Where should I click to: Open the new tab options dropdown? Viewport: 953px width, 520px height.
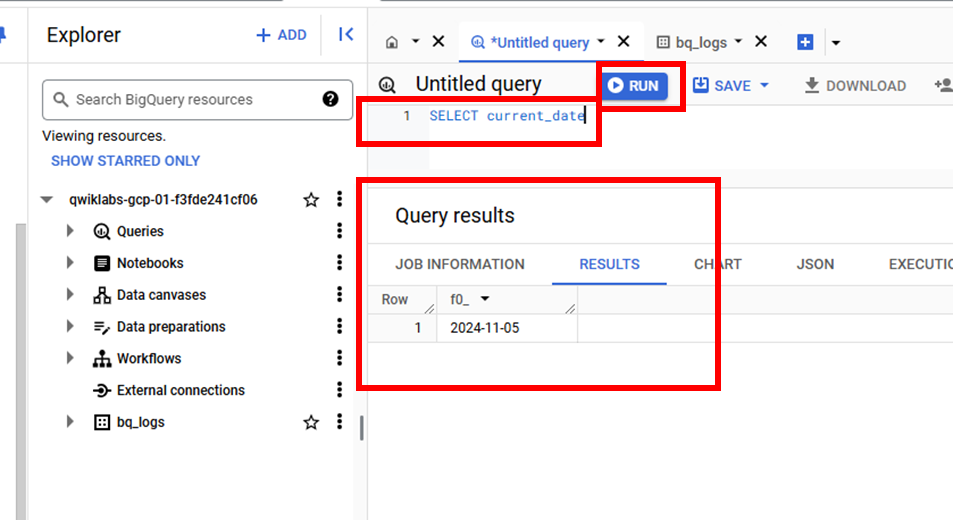[836, 43]
